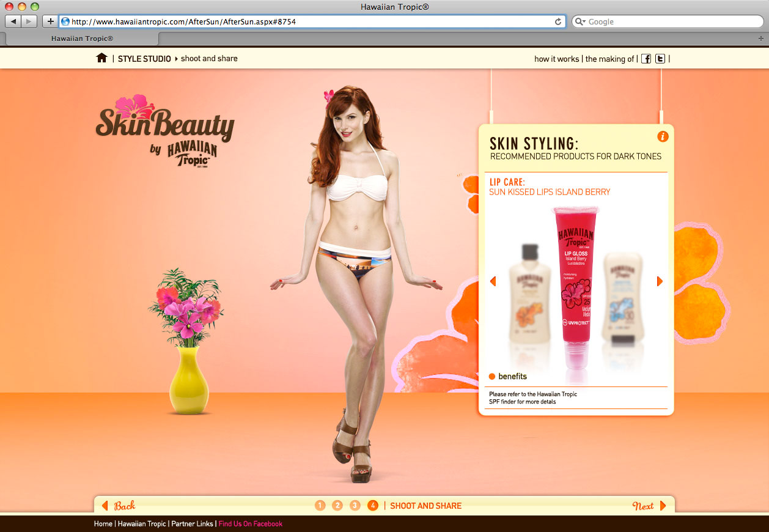This screenshot has width=769, height=532.
Task: Click the globe site icon in address bar
Action: click(x=65, y=21)
